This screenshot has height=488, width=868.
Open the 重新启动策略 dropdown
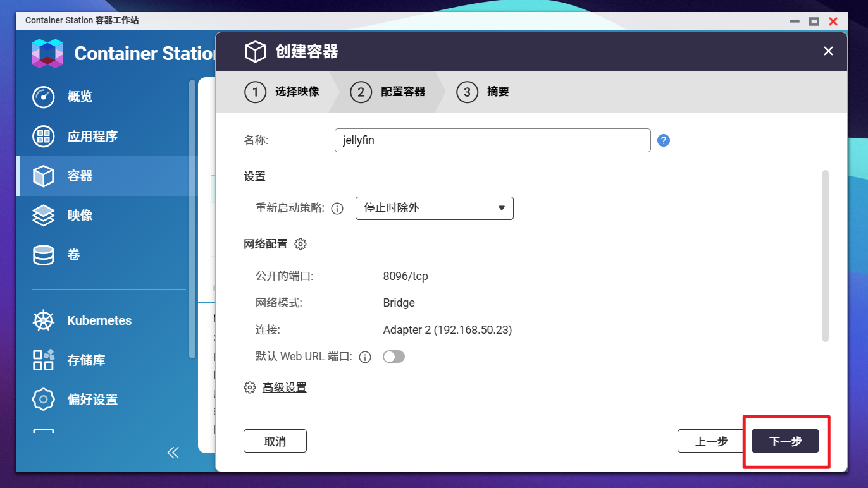click(435, 208)
